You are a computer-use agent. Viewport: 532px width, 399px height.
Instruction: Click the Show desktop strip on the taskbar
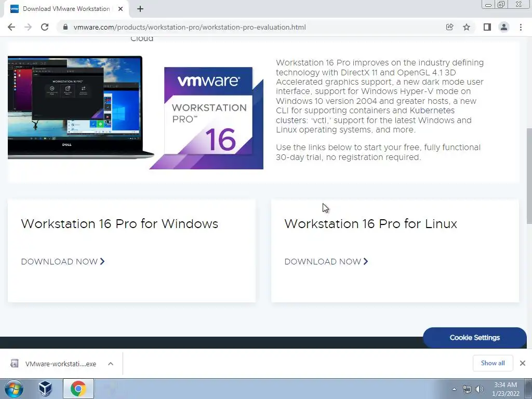coord(528,389)
